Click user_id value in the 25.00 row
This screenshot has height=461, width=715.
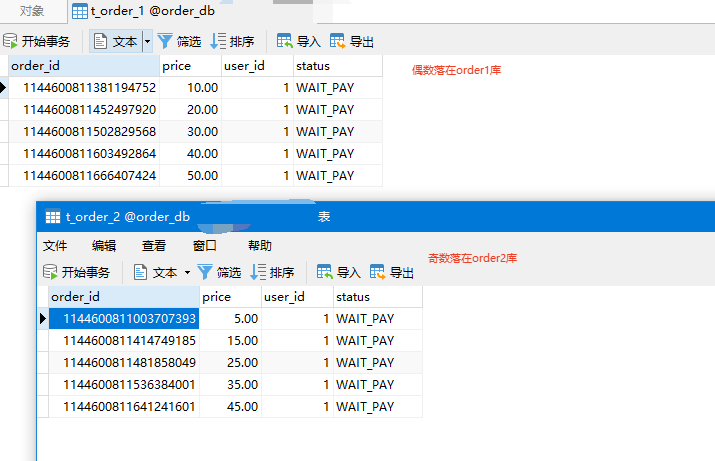coord(297,363)
